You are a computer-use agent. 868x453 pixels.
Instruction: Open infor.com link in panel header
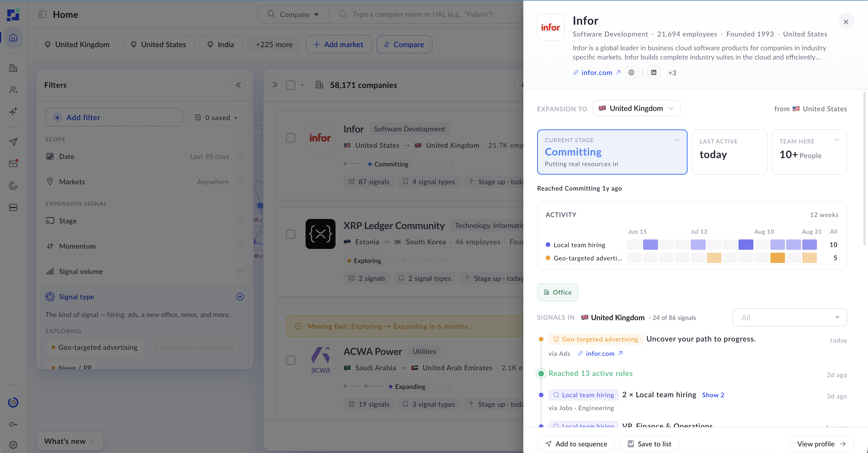coord(596,72)
